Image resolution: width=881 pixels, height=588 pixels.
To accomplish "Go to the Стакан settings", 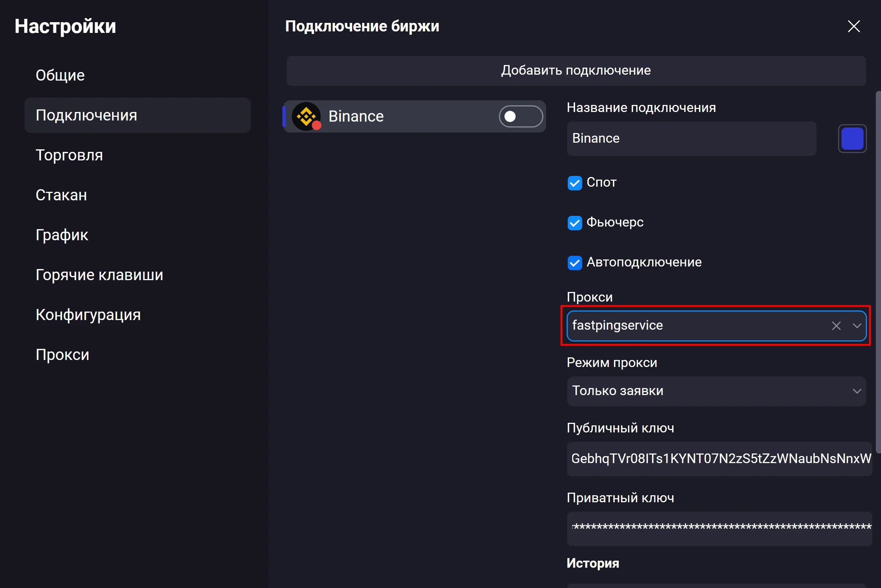I will tap(61, 195).
